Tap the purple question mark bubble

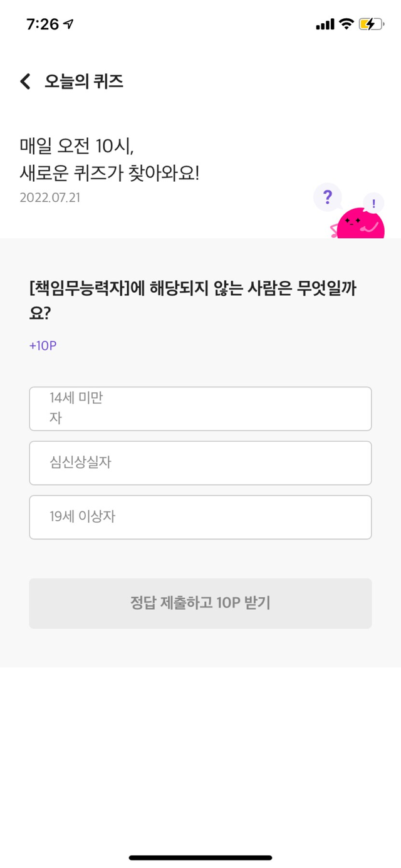point(327,198)
